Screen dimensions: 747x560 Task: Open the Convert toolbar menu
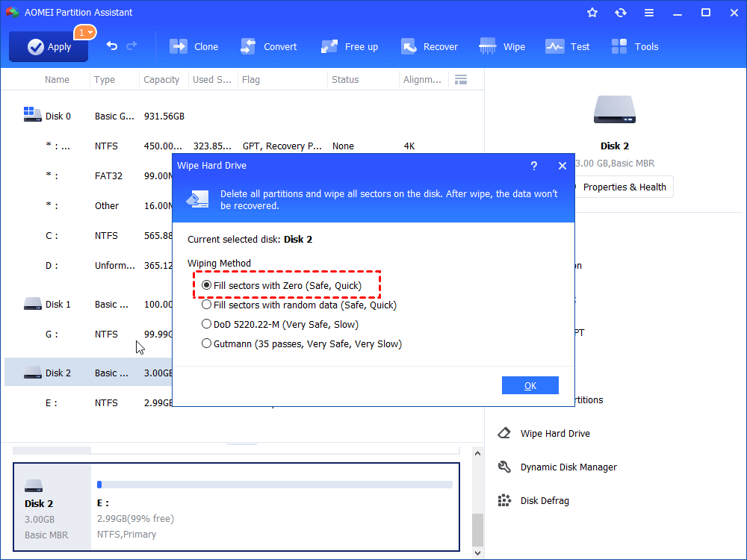269,46
